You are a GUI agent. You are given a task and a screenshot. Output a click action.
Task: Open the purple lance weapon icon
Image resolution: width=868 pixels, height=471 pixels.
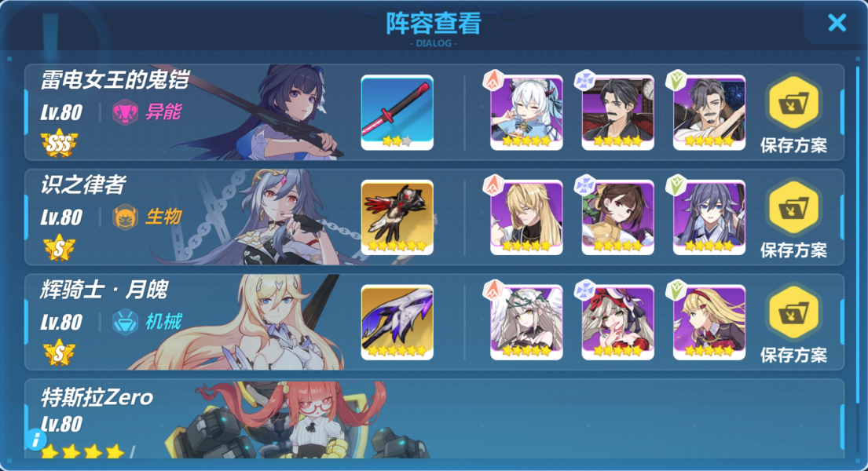(x=397, y=322)
